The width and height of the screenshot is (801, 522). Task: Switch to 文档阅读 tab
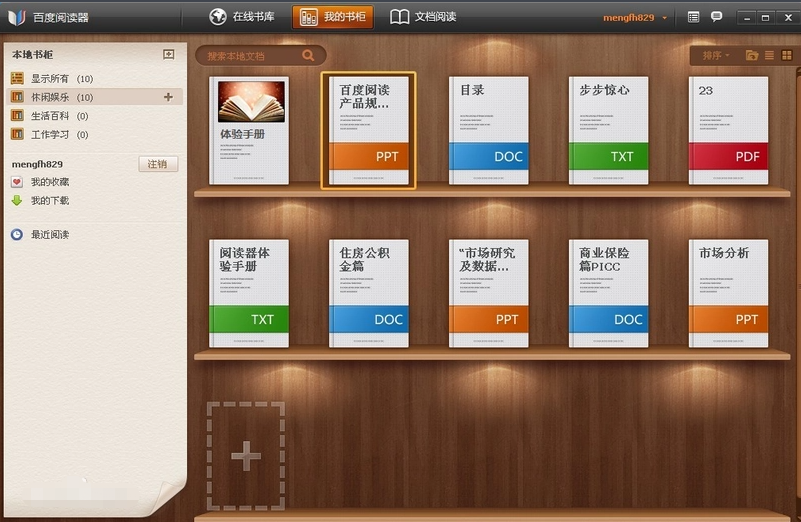click(424, 17)
